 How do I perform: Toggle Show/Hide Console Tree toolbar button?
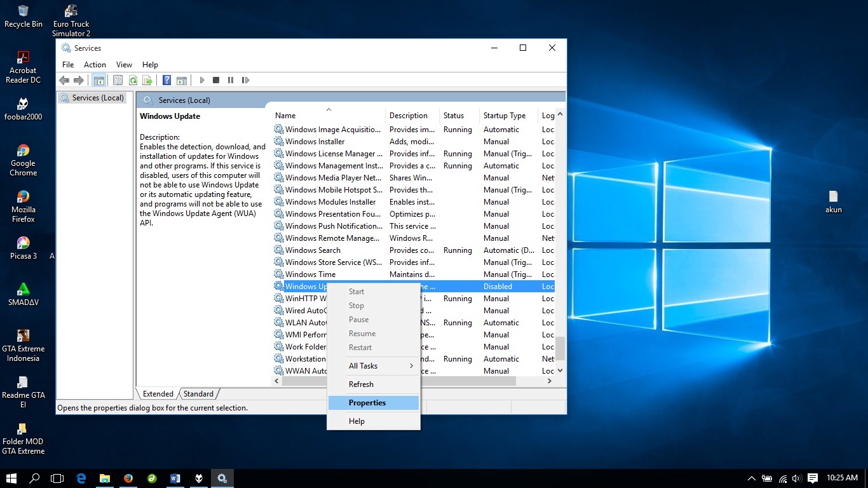click(x=98, y=80)
